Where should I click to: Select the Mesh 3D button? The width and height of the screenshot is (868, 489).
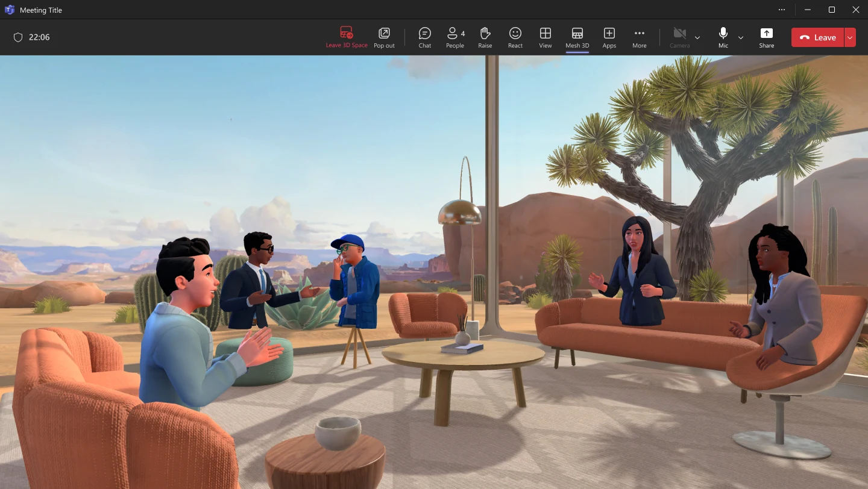point(577,37)
